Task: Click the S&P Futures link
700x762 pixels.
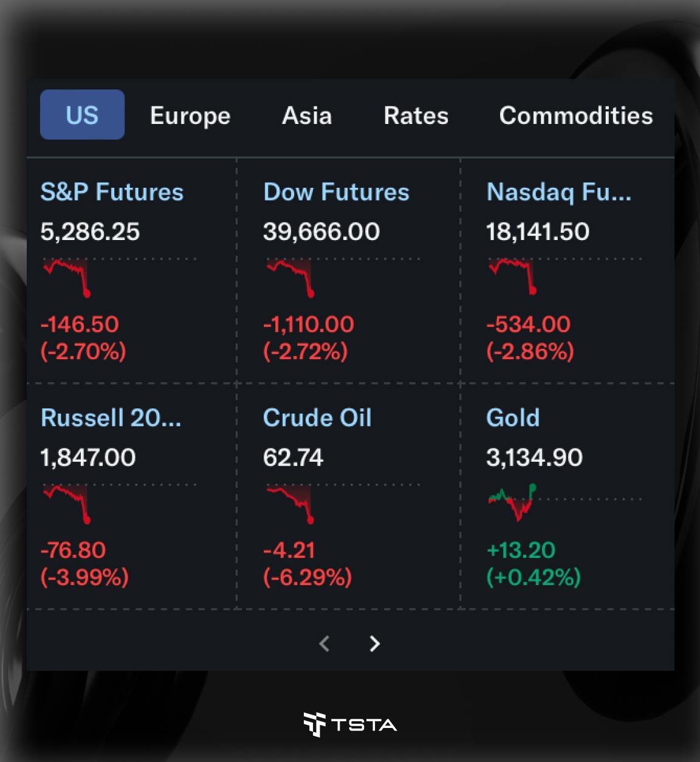Action: coord(112,192)
